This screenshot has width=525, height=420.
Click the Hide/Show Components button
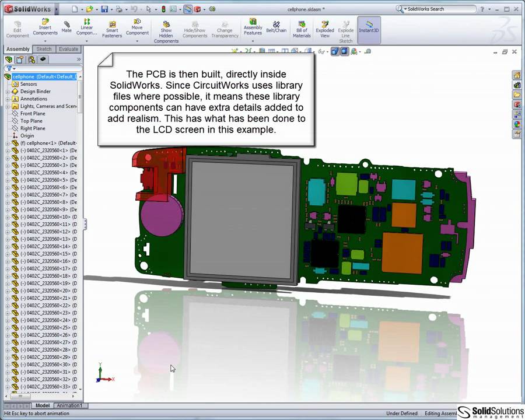(x=195, y=29)
